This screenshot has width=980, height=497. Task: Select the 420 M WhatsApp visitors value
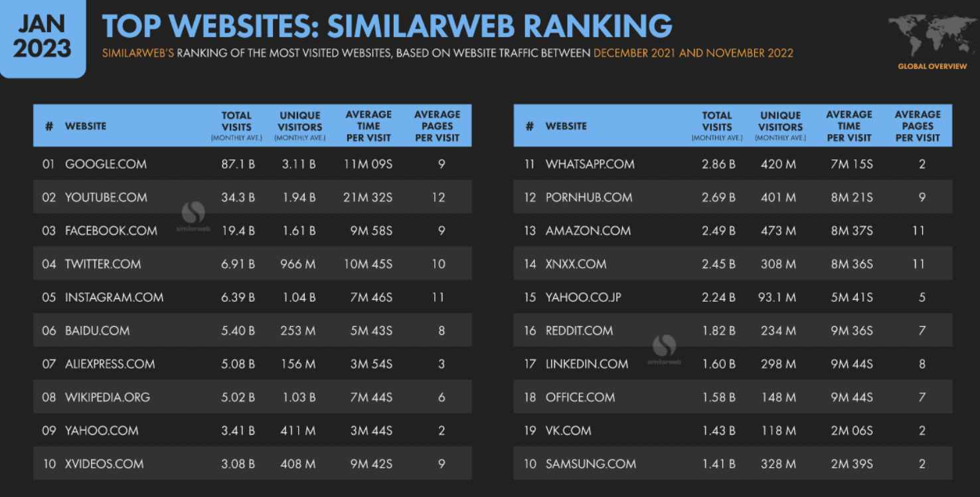tap(779, 164)
